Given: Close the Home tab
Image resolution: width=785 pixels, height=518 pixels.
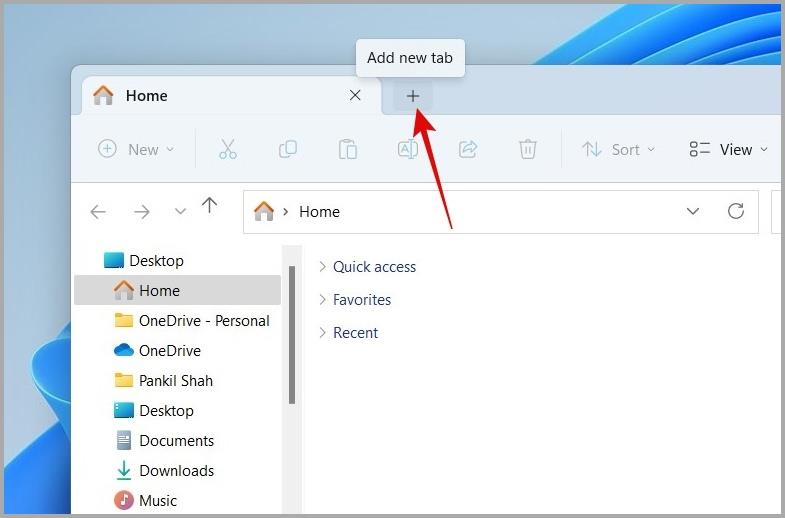Looking at the screenshot, I should pyautogui.click(x=355, y=96).
